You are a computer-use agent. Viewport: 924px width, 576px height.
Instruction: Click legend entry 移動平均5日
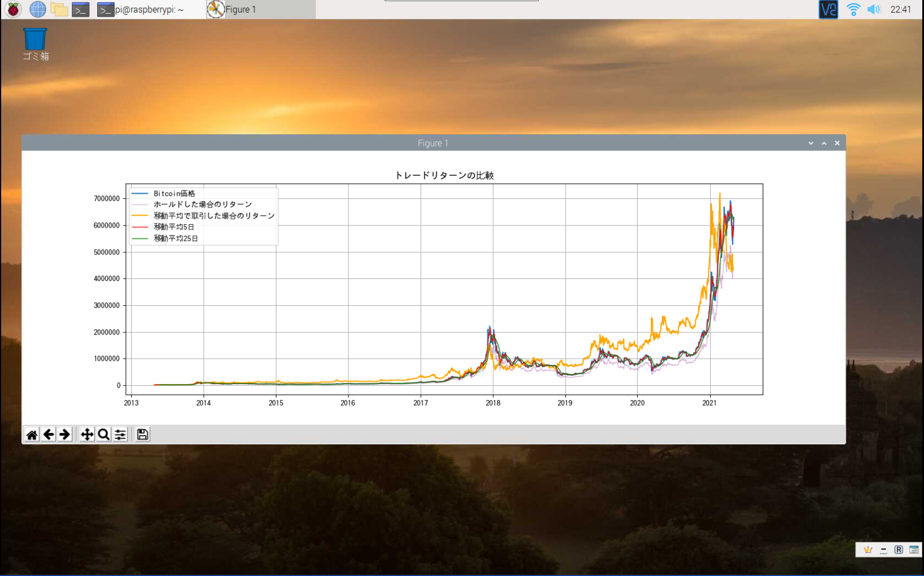(x=174, y=227)
